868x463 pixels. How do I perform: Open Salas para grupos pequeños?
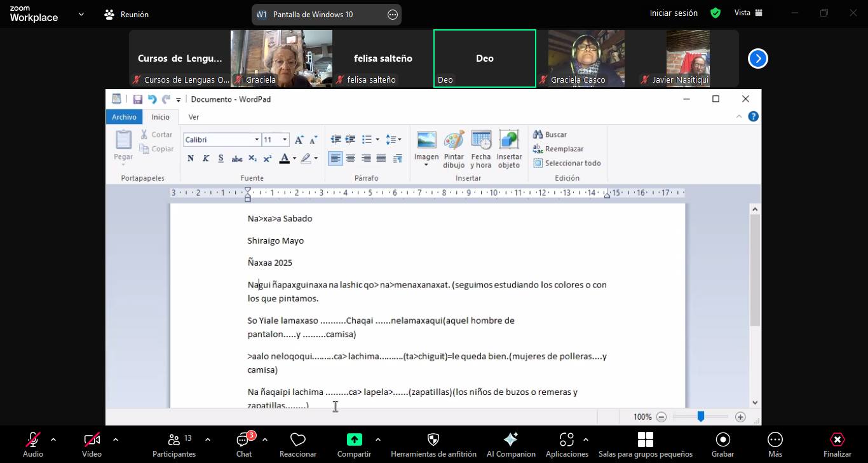(645, 440)
